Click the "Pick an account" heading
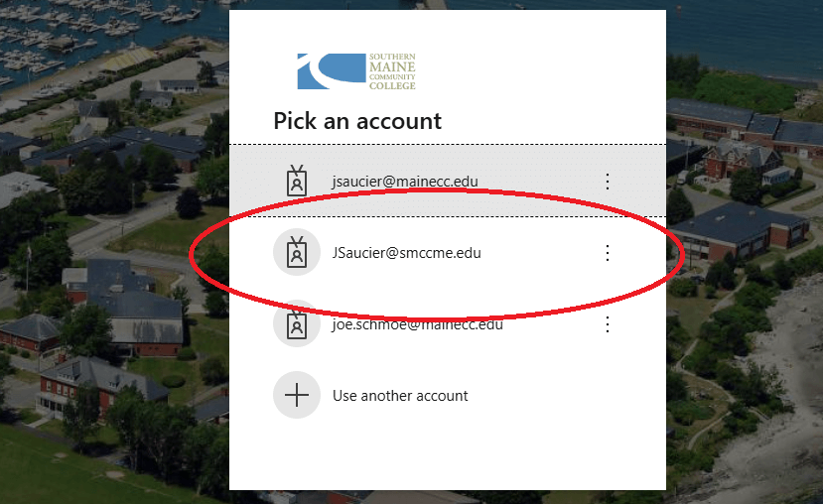The height and width of the screenshot is (504, 823). click(x=357, y=121)
